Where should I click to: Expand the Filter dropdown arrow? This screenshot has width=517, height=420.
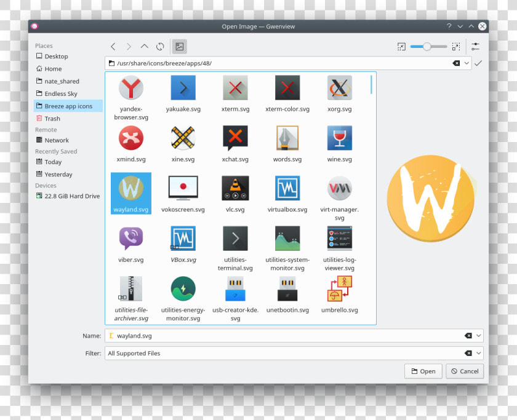(478, 353)
